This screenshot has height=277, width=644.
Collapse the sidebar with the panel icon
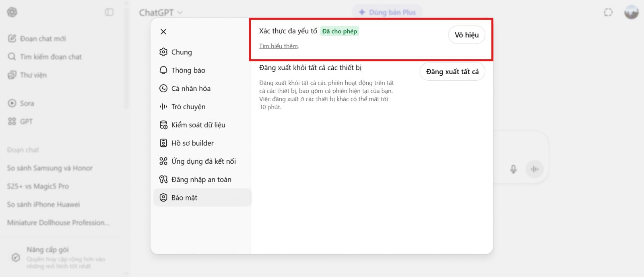click(109, 12)
